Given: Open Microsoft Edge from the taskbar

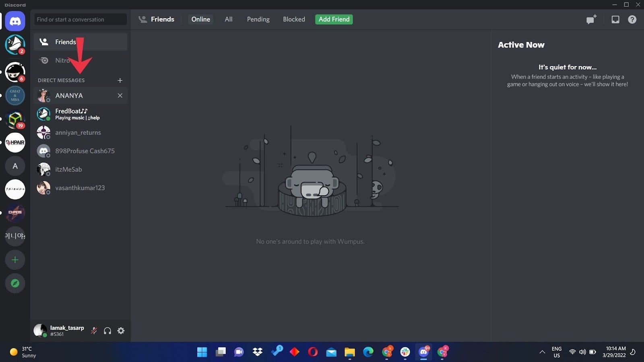Looking at the screenshot, I should pos(368,352).
